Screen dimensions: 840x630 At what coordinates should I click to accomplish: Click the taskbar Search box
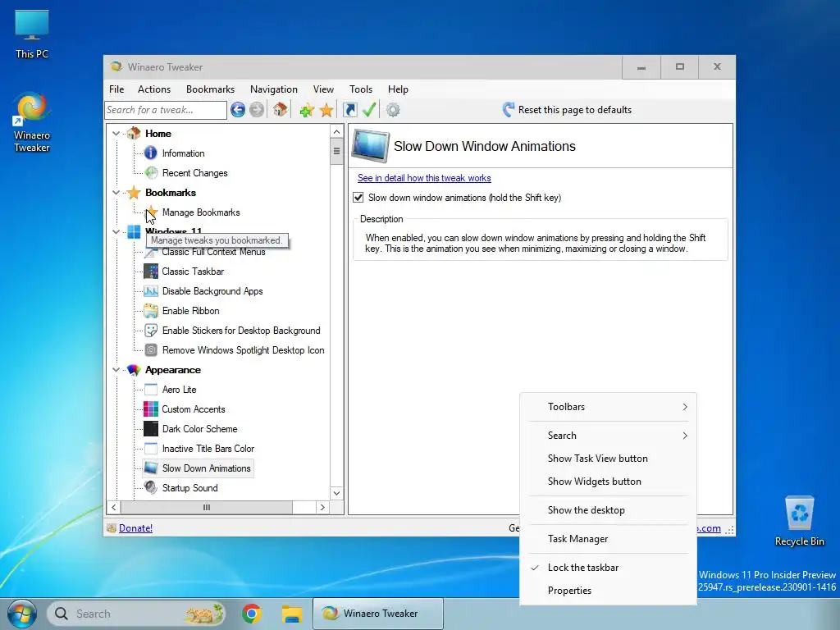coord(137,614)
